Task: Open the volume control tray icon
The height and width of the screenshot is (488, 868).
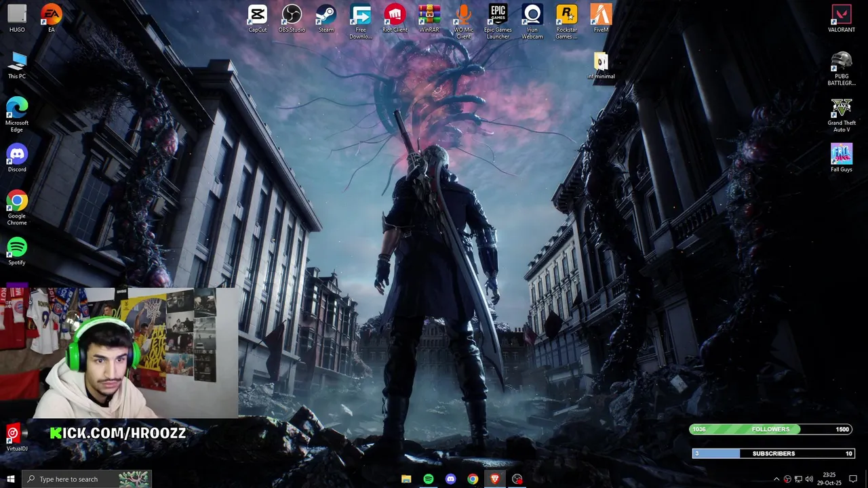Action: (x=809, y=479)
